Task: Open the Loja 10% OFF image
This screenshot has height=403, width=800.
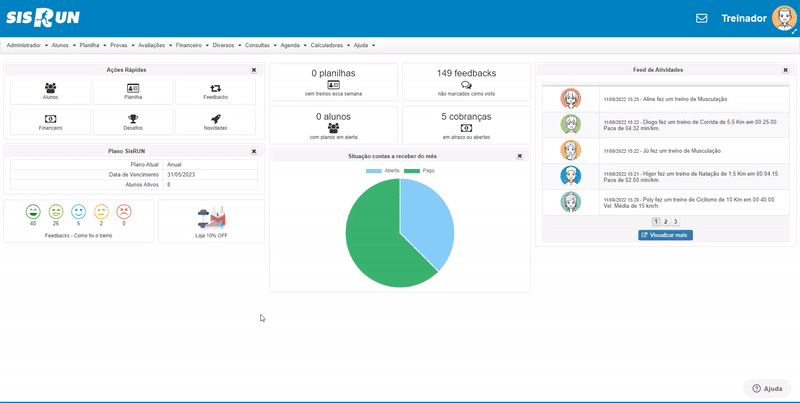Action: tap(211, 218)
